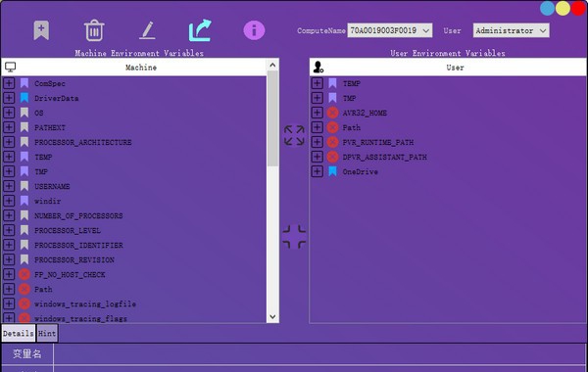Viewport: 588px width, 372px height.
Task: Expand the PROCESSOR_ARCHITECTURE node
Action: [9, 142]
